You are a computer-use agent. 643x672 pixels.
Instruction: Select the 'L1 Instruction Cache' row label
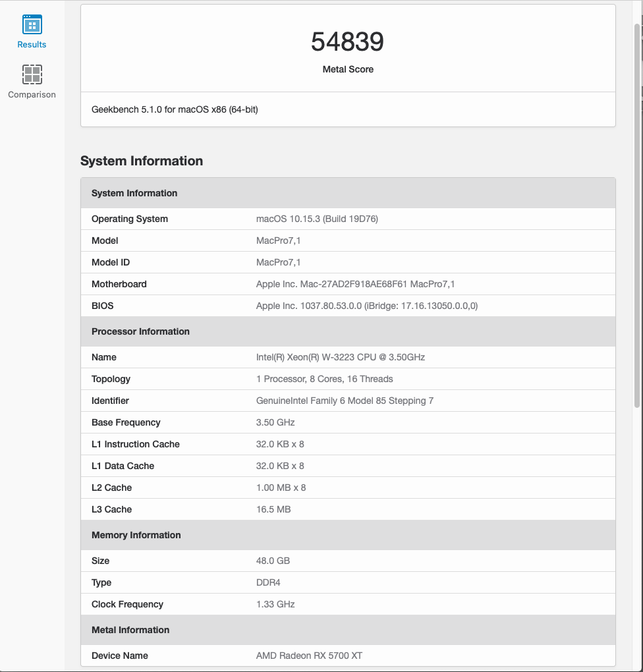136,445
